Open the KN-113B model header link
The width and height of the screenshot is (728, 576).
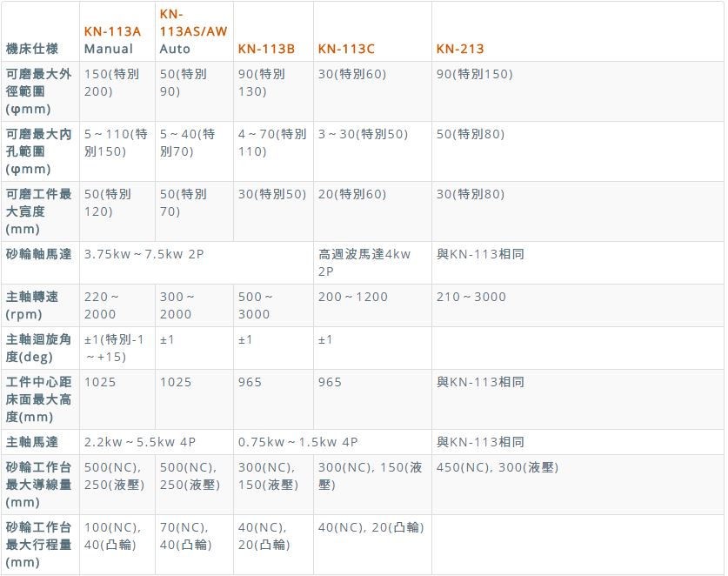[x=266, y=49]
